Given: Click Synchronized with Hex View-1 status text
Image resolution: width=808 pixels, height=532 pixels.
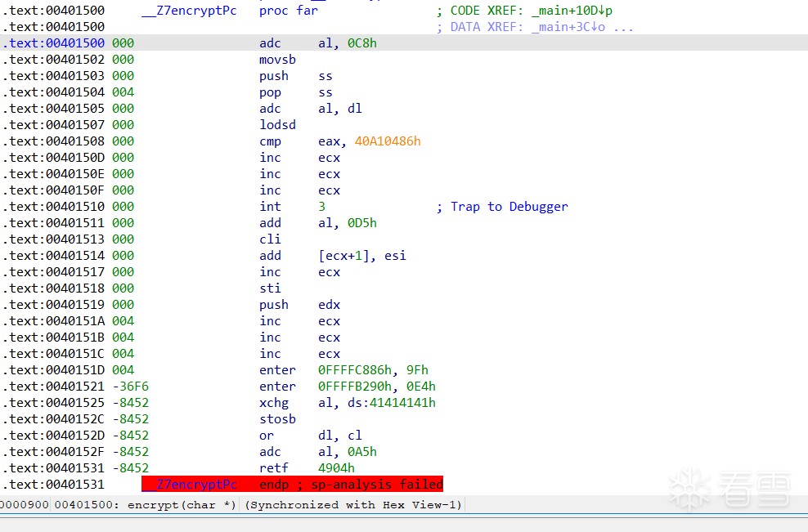Looking at the screenshot, I should click(353, 505).
